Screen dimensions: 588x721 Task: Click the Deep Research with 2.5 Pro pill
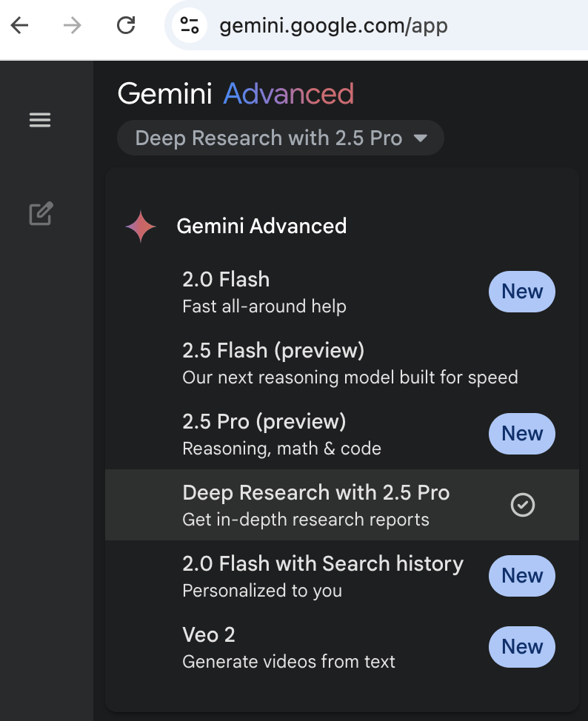pos(281,138)
